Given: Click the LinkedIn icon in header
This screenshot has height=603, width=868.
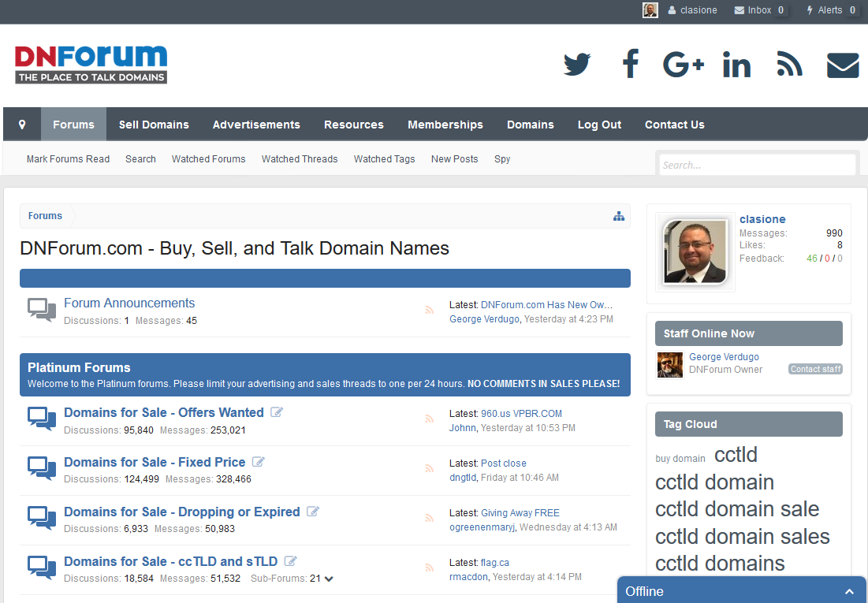Looking at the screenshot, I should [736, 65].
